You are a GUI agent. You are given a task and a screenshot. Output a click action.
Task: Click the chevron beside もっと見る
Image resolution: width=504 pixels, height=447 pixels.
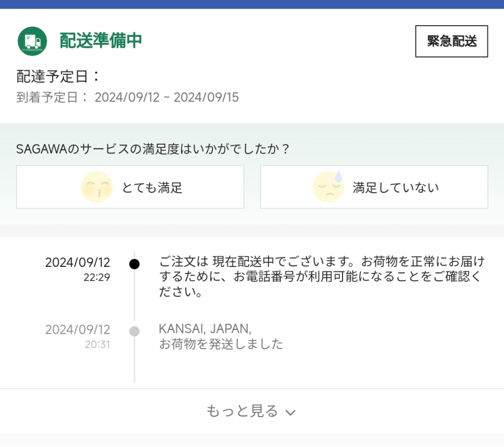click(x=291, y=413)
